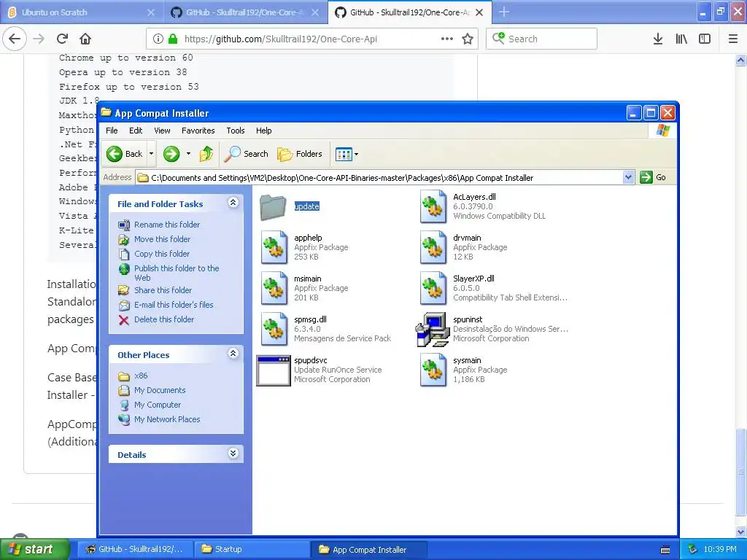Open the Forward history dropdown arrow

tap(189, 154)
